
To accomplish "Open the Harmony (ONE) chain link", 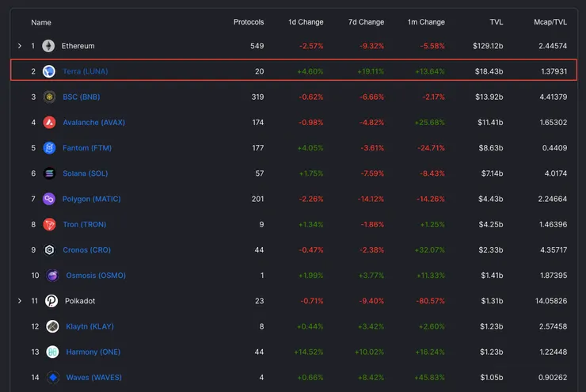I will (91, 352).
